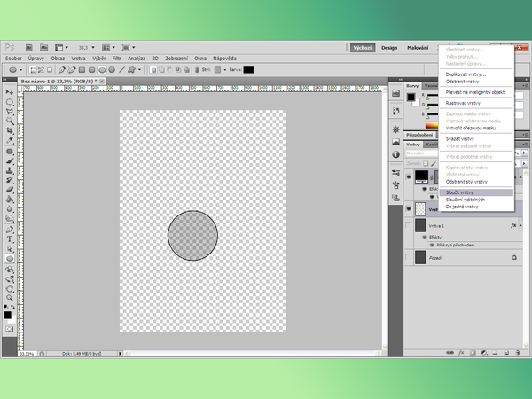Viewport: 532px width, 399px height.
Task: Open the Styl picker dropdown
Action: pos(221,69)
